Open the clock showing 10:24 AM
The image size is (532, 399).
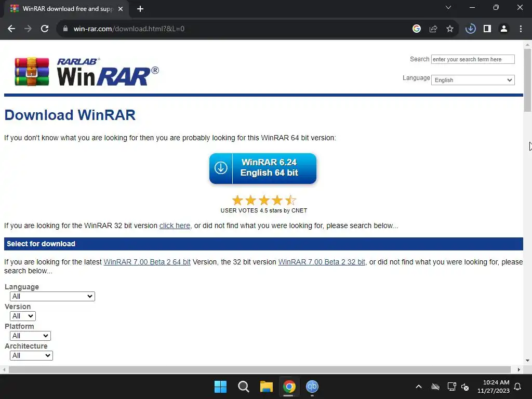click(494, 387)
